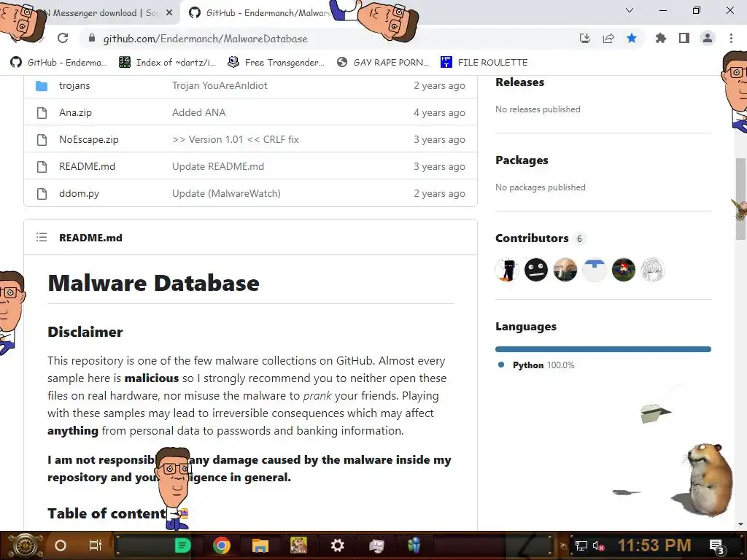Open the Packages section heading
Viewport: 747px width, 560px height.
tap(522, 160)
